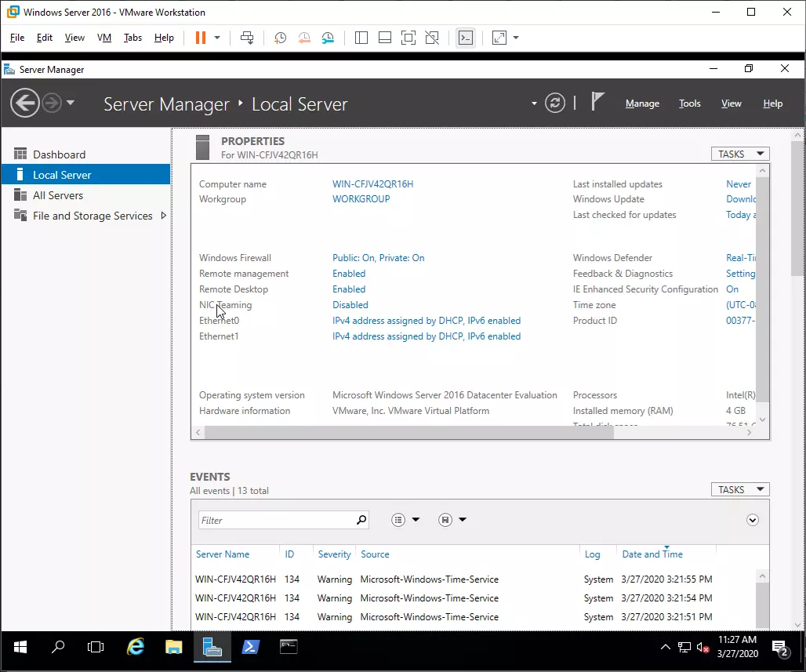Click the Send Ctrl+Alt+Del toolbar icon

click(247, 38)
